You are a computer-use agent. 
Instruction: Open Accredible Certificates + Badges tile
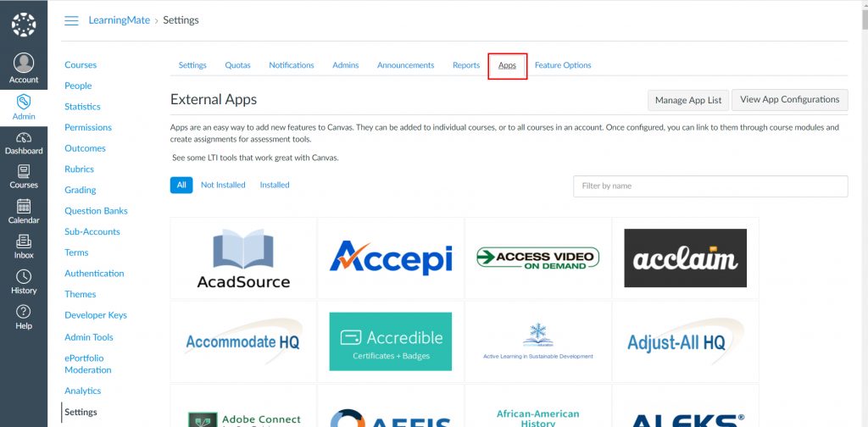[391, 341]
